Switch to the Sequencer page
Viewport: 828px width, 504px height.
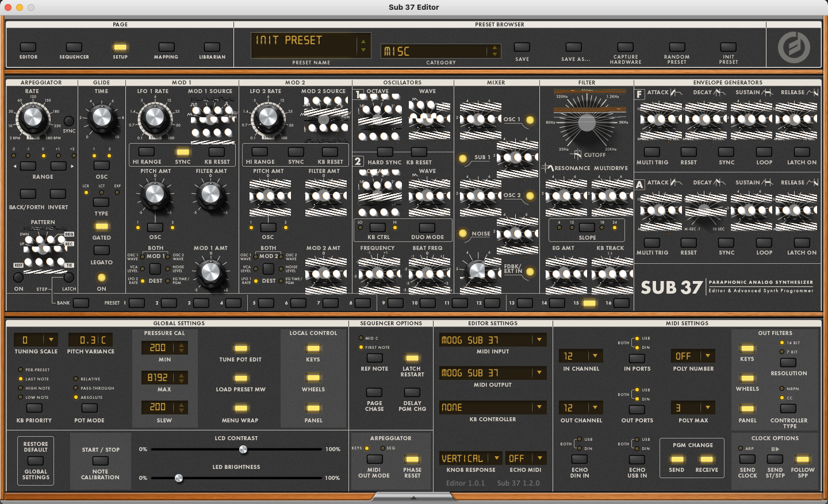pos(74,47)
